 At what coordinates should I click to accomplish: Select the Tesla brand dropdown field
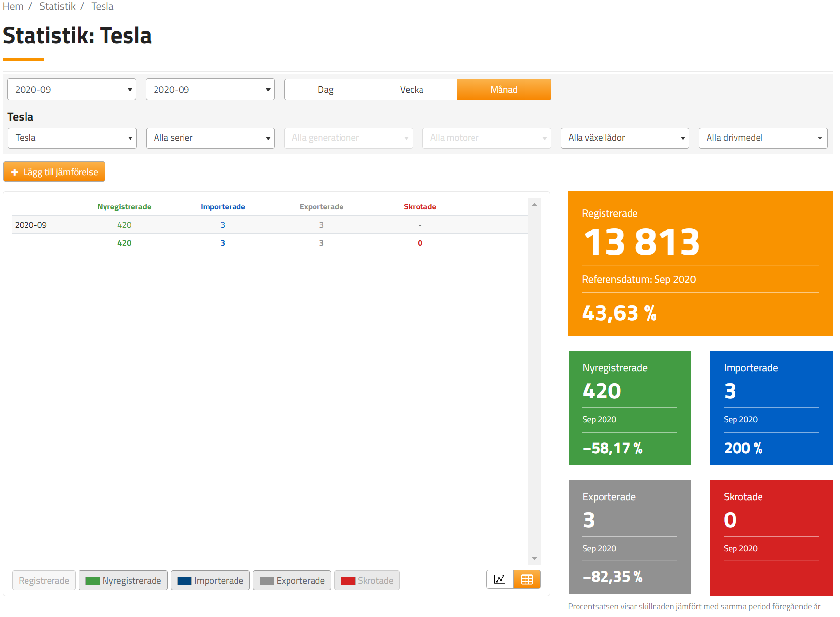coord(72,138)
